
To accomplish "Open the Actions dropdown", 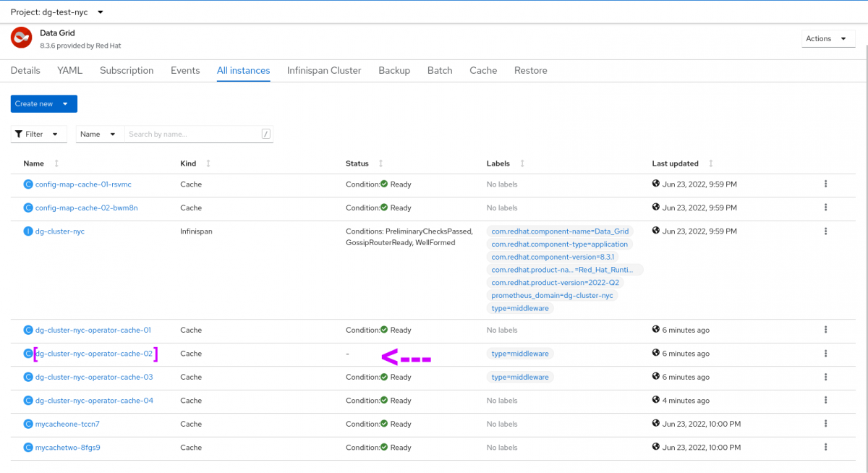I will click(x=828, y=39).
